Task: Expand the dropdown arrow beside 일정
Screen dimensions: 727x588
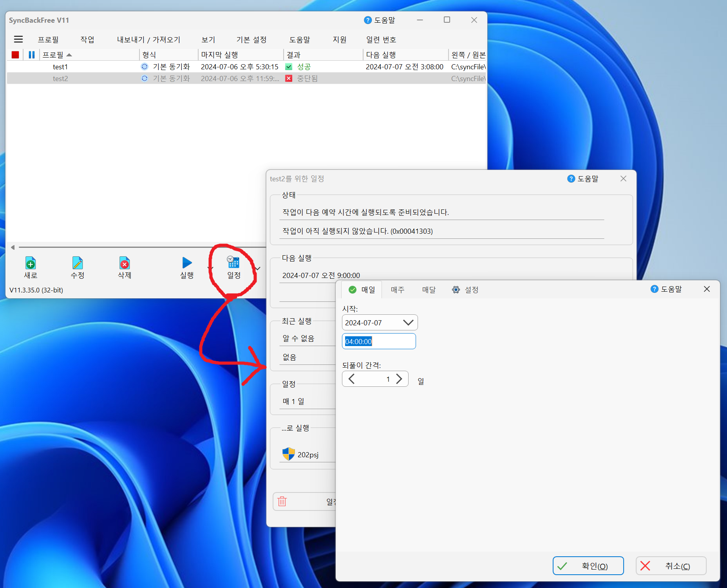Action: (258, 268)
